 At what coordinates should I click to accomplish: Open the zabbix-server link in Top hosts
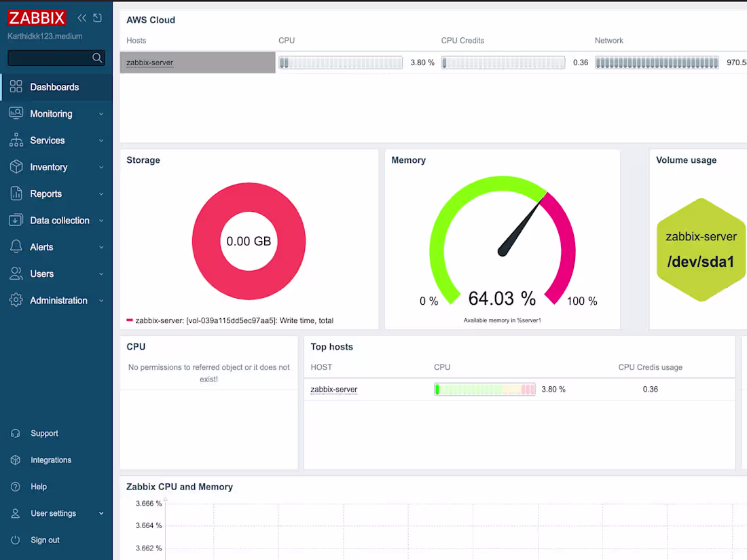[333, 389]
